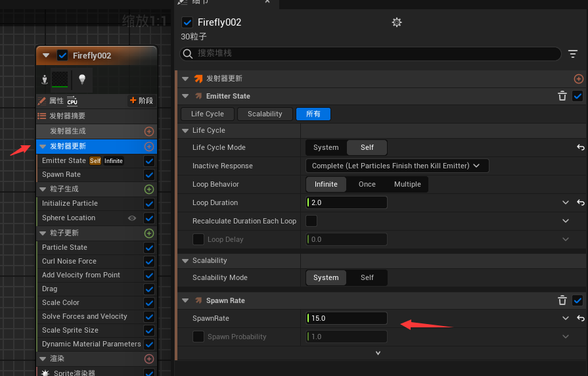Switch to Scalability filter tab
The image size is (588, 376).
(265, 114)
